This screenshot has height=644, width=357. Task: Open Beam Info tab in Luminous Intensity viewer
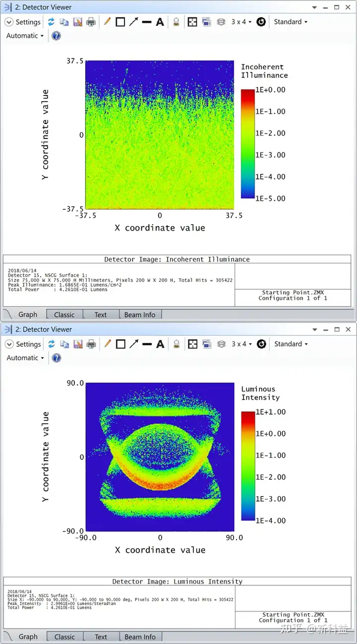[140, 637]
